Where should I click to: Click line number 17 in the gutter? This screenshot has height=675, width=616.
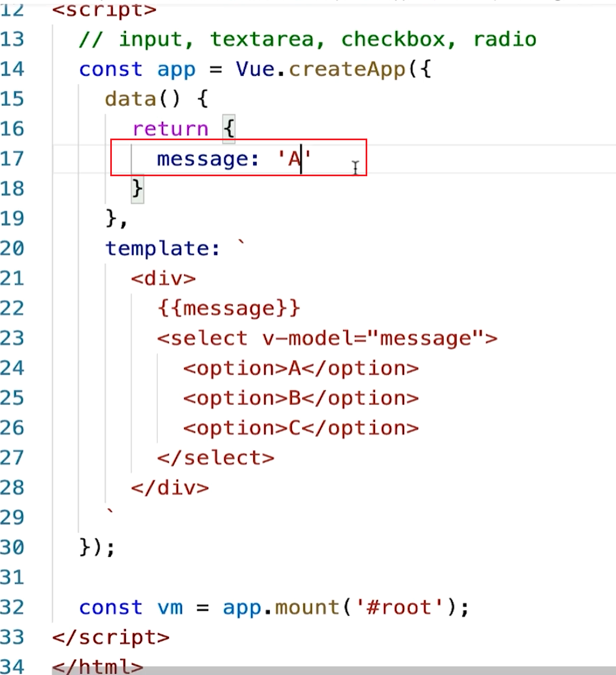[x=12, y=159]
